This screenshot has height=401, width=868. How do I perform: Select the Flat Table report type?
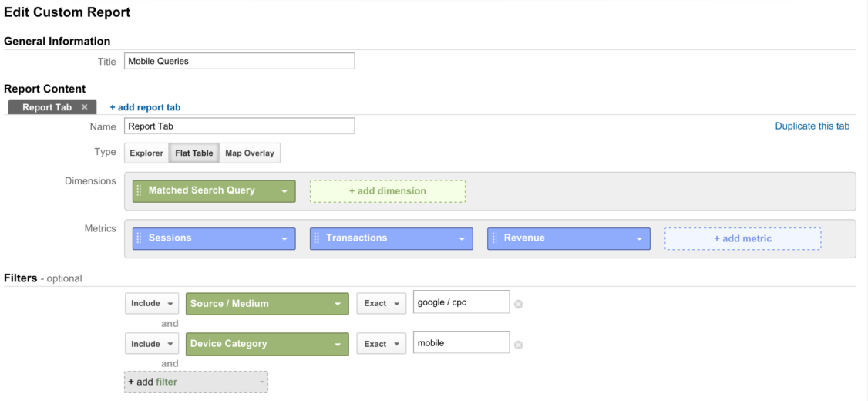coord(194,153)
